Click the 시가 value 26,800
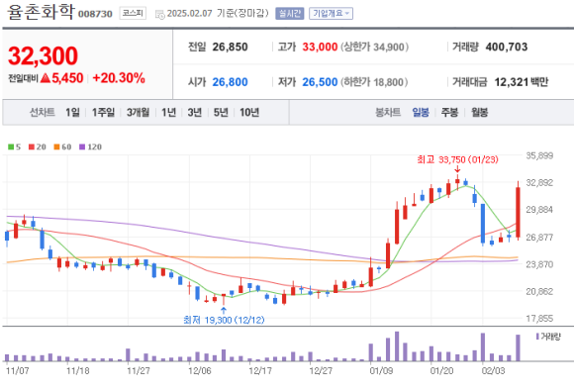 [231, 82]
